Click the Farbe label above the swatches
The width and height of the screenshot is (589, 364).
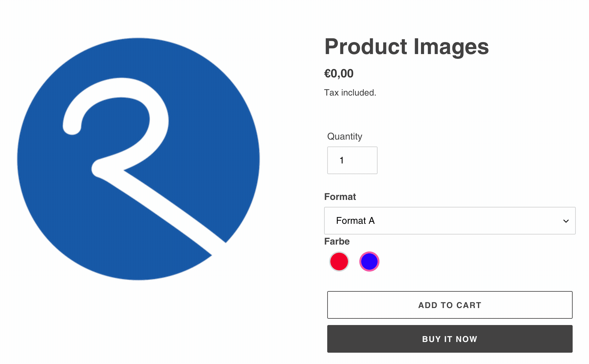337,241
